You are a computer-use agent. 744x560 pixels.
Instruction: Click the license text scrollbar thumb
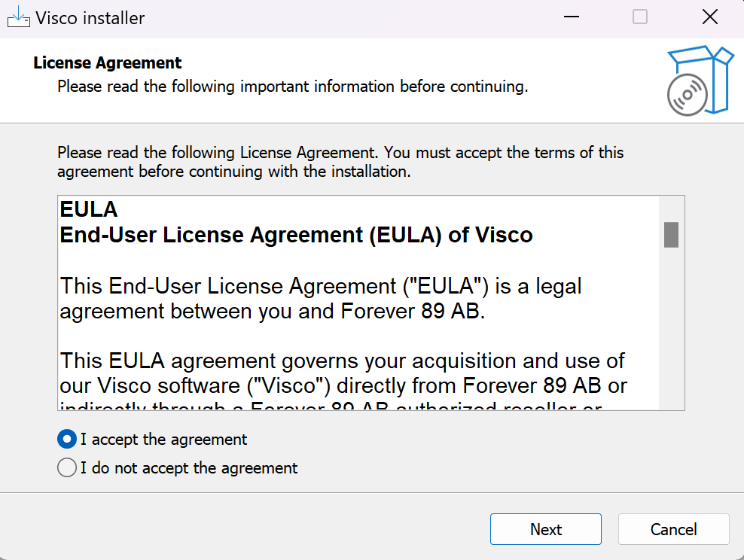point(671,234)
